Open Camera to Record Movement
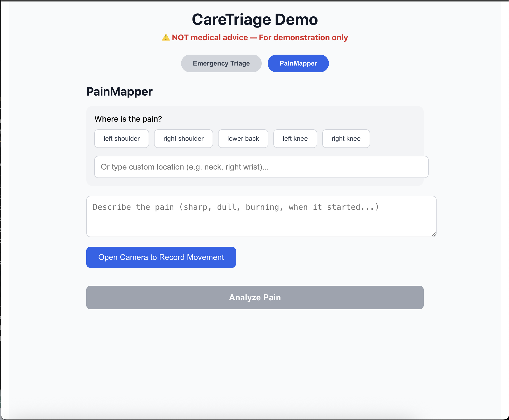509x420 pixels. pos(161,257)
